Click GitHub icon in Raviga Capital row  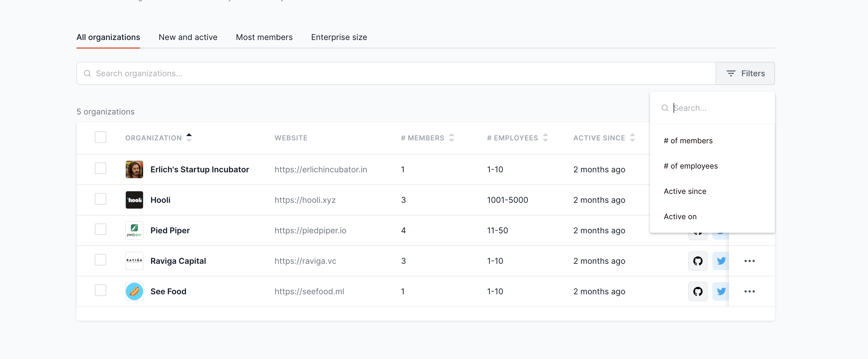click(697, 261)
